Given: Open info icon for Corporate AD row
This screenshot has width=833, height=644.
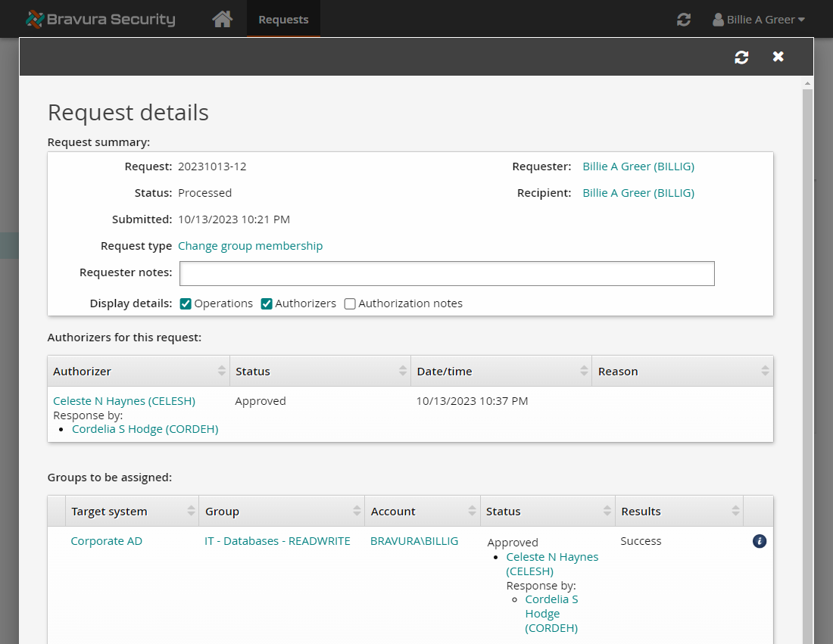Looking at the screenshot, I should click(760, 541).
